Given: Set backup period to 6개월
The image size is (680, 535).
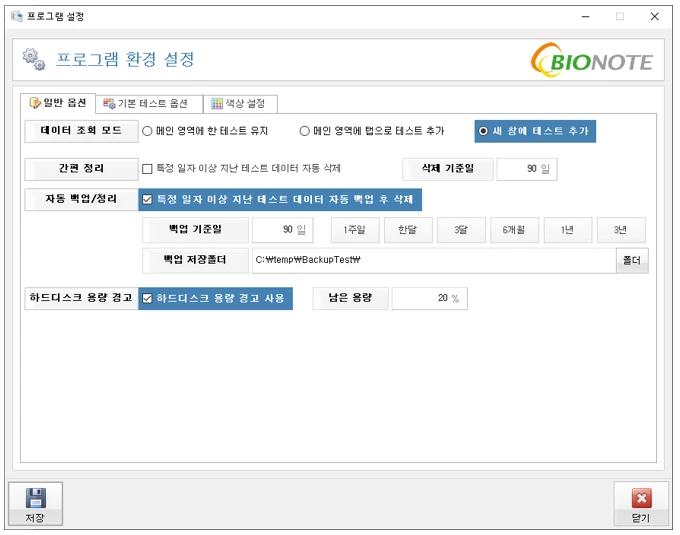Looking at the screenshot, I should (514, 230).
